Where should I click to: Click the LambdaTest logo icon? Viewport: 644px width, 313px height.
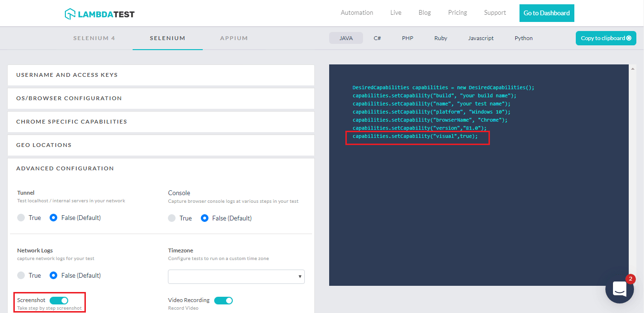pos(70,14)
